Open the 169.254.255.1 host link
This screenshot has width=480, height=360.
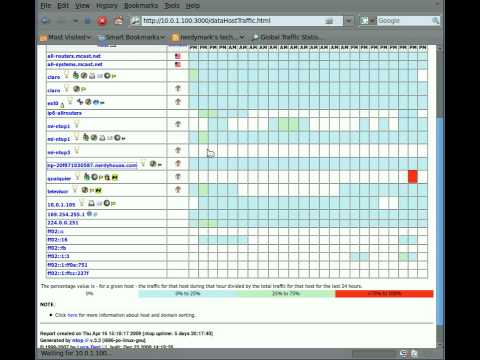click(x=66, y=214)
